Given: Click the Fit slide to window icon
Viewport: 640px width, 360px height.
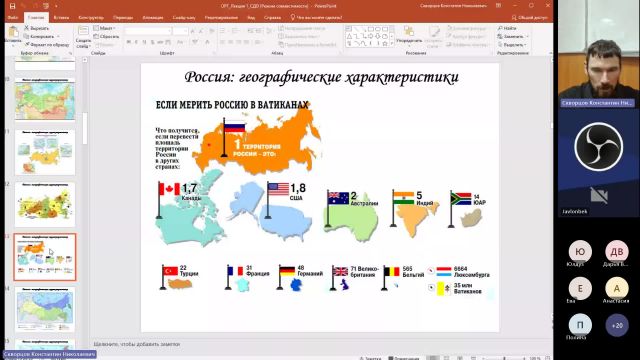Looking at the screenshot, I should (x=548, y=358).
